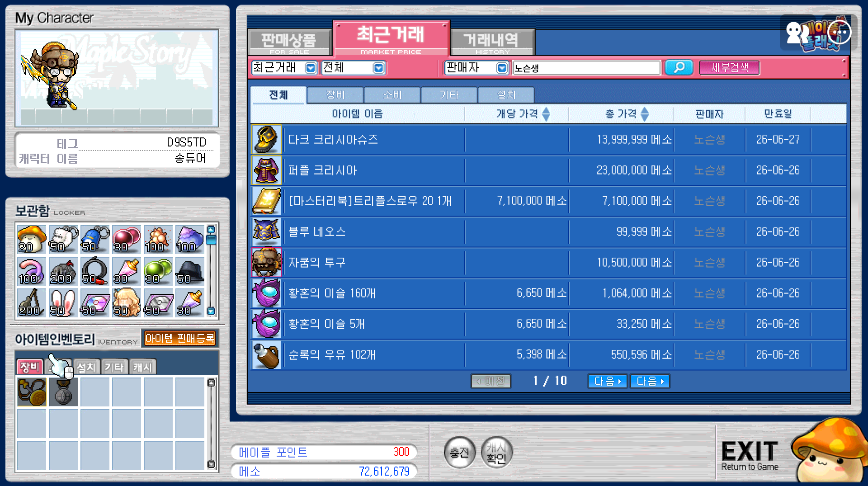
Task: Click the inventory scrollbar down arrow
Action: (x=211, y=464)
